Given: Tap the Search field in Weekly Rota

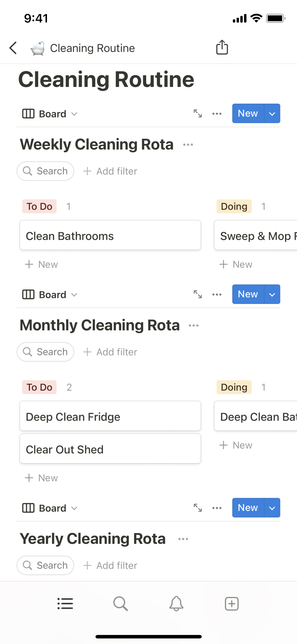Looking at the screenshot, I should click(45, 171).
